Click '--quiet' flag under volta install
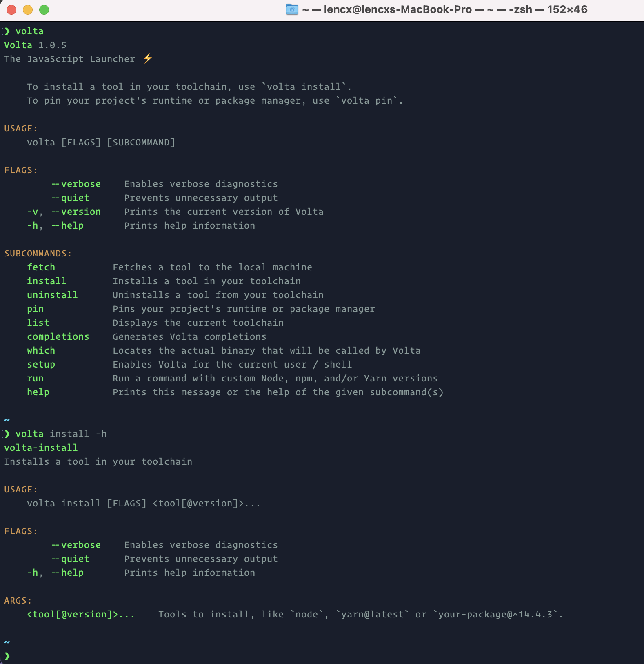 click(x=70, y=559)
